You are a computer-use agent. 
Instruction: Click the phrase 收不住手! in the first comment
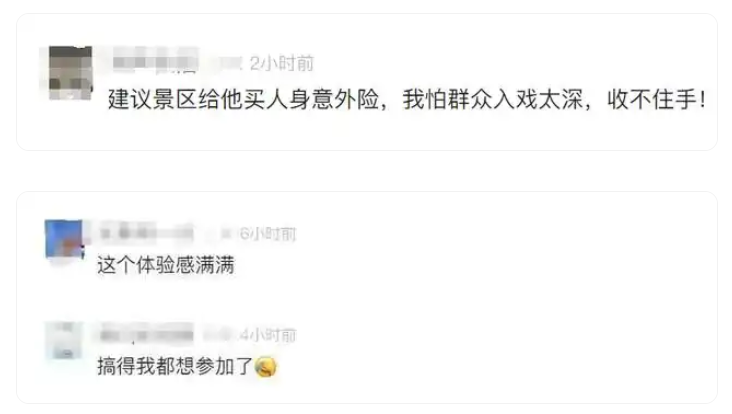click(656, 99)
